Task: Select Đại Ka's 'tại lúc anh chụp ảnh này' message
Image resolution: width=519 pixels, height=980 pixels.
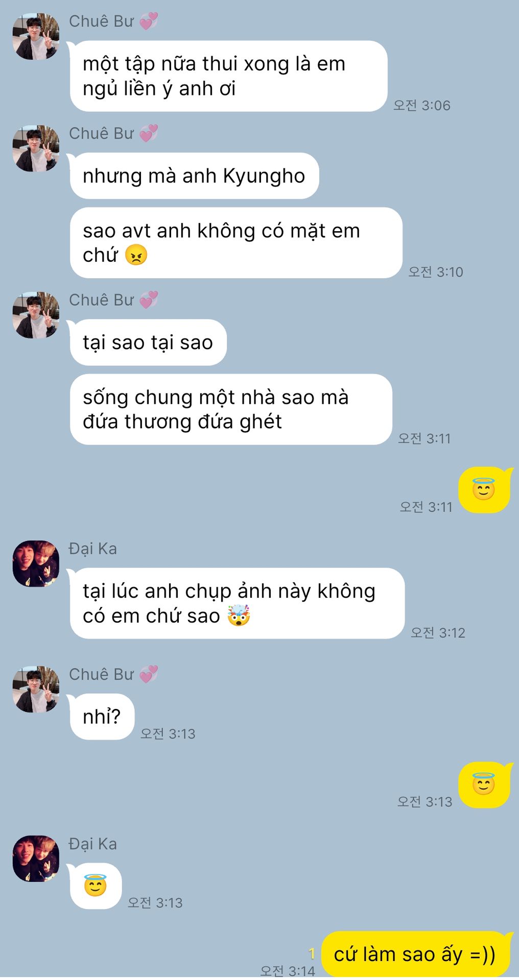Action: [237, 603]
